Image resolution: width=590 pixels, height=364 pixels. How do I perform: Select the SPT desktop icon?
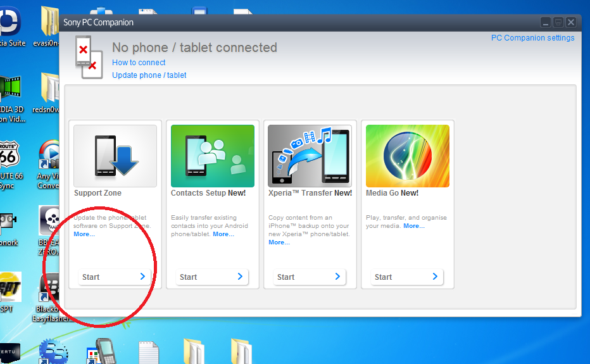(x=9, y=292)
